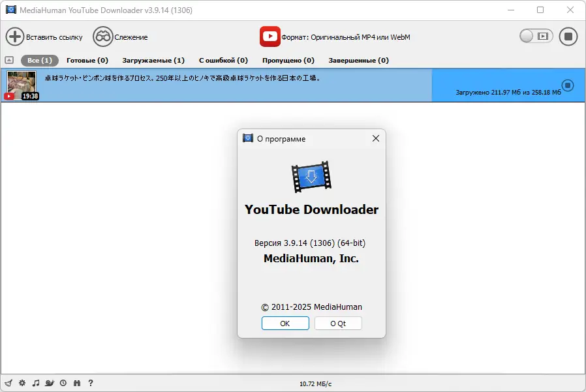
Task: Open the О Qt button
Action: 338,324
